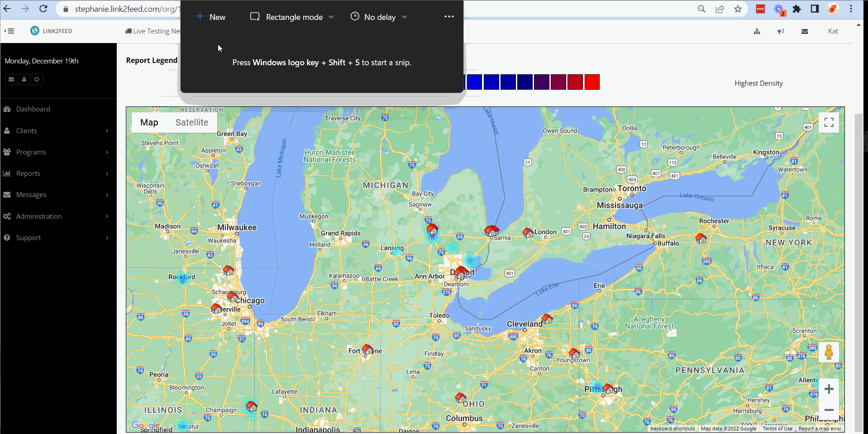Click the bright red density swatch
The image size is (868, 434).
tap(591, 82)
